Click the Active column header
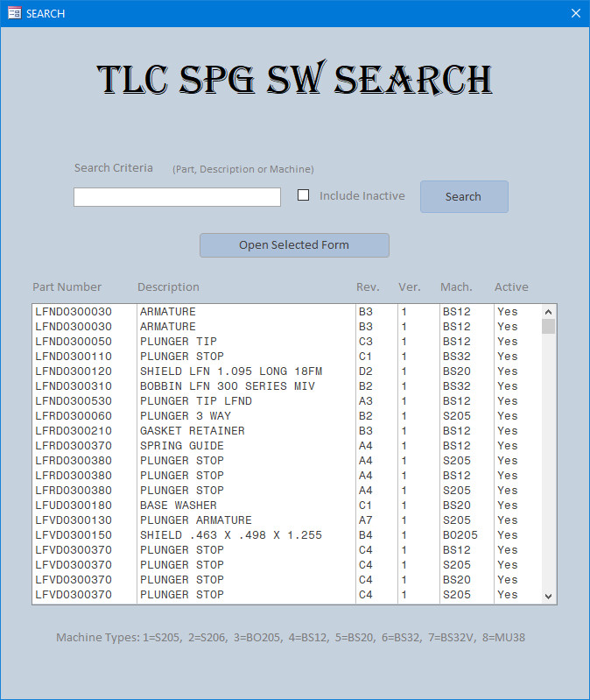 pyautogui.click(x=511, y=287)
